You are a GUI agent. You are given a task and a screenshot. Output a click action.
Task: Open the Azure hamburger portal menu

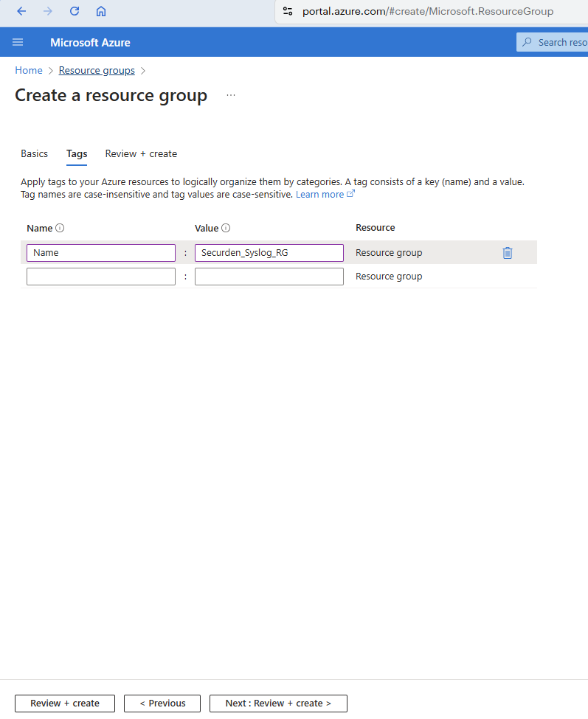[18, 42]
